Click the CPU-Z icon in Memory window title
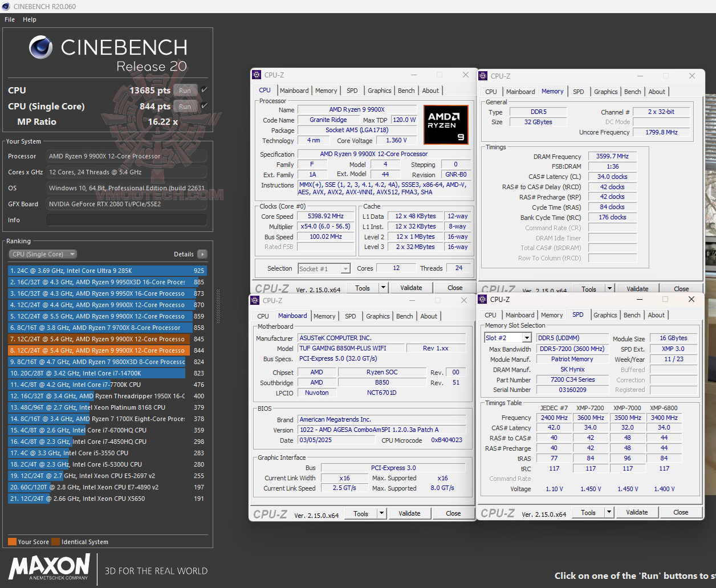716x588 pixels. pyautogui.click(x=483, y=76)
